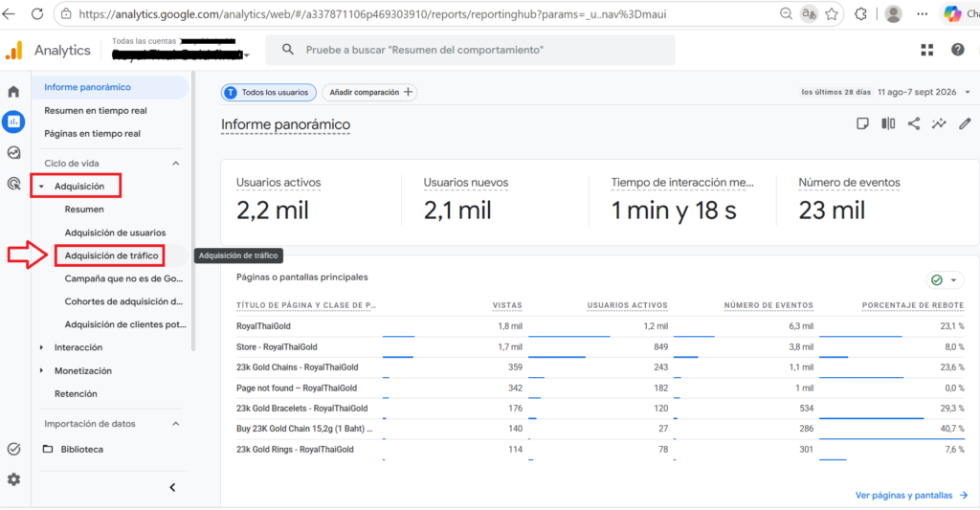Click the 23k Gold Rings - RoyalThaiGold row
The height and width of the screenshot is (510, 980).
pyautogui.click(x=600, y=450)
